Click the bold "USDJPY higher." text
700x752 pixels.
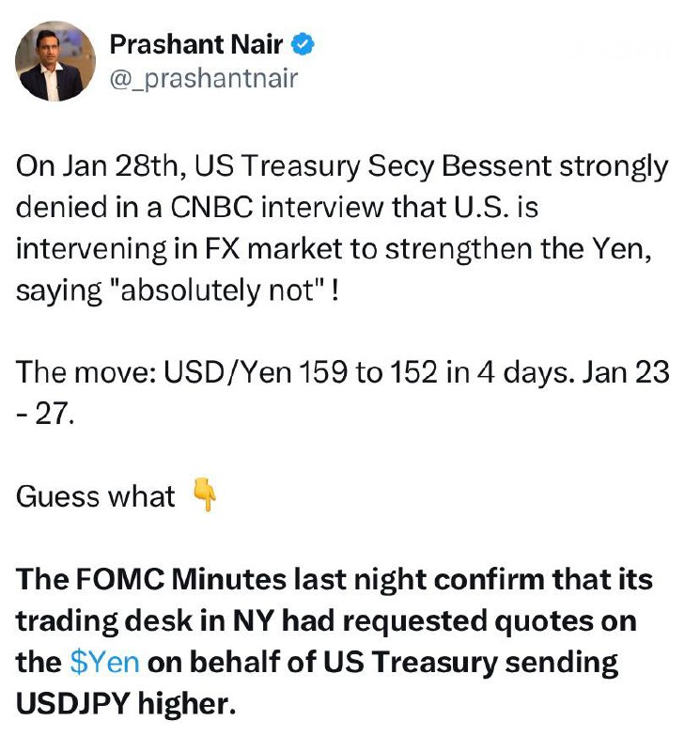click(x=127, y=703)
